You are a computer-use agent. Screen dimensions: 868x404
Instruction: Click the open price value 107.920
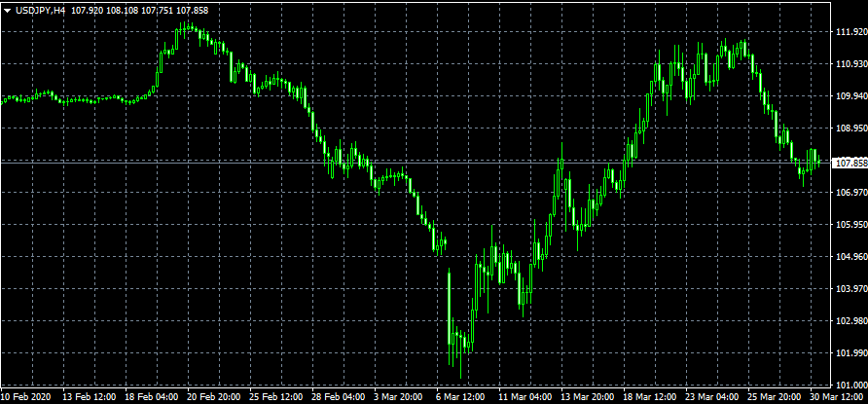[x=88, y=11]
